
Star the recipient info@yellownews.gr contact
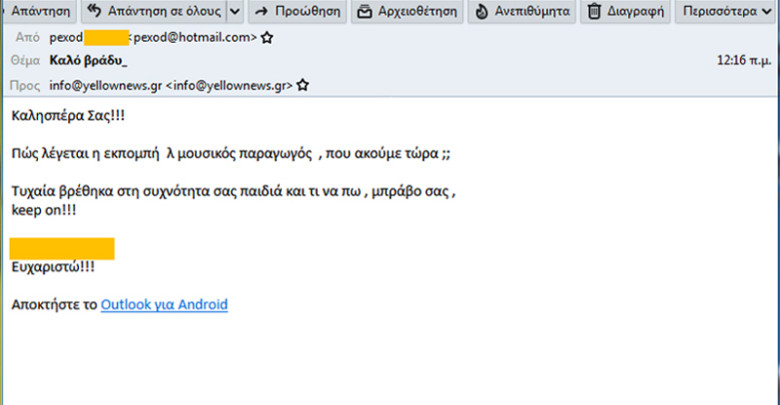click(303, 85)
